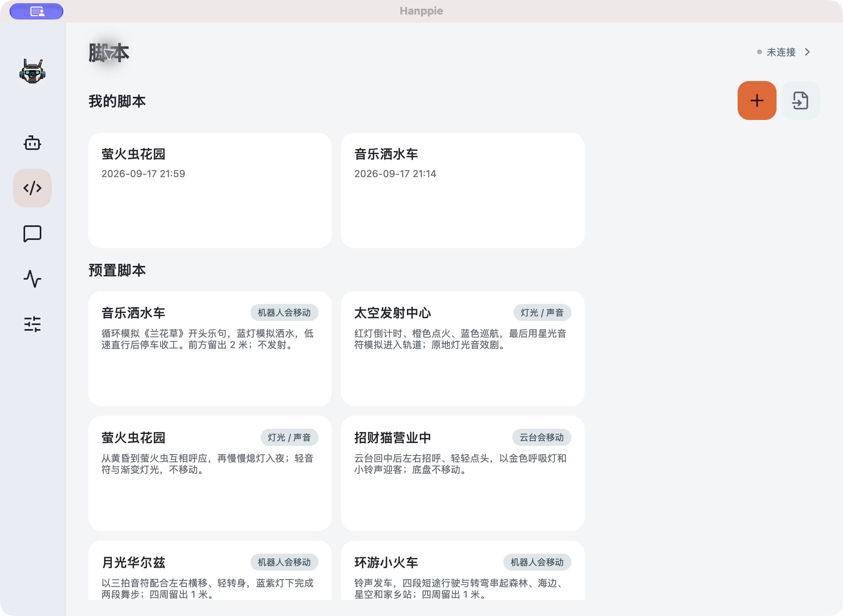The image size is (843, 616).
Task: Select the scripts code icon in sidebar
Action: pyautogui.click(x=32, y=188)
